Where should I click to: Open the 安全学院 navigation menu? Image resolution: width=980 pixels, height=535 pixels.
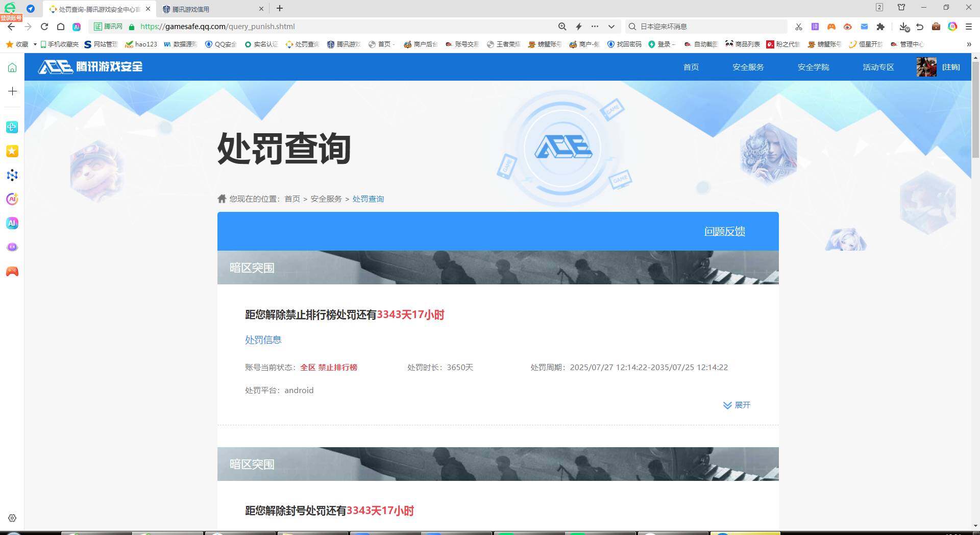813,67
